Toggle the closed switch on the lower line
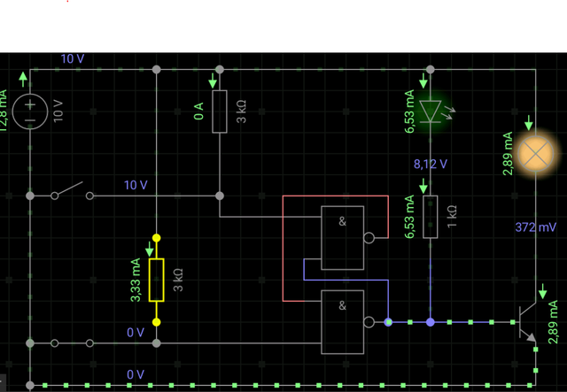567x392 pixels. (x=72, y=343)
